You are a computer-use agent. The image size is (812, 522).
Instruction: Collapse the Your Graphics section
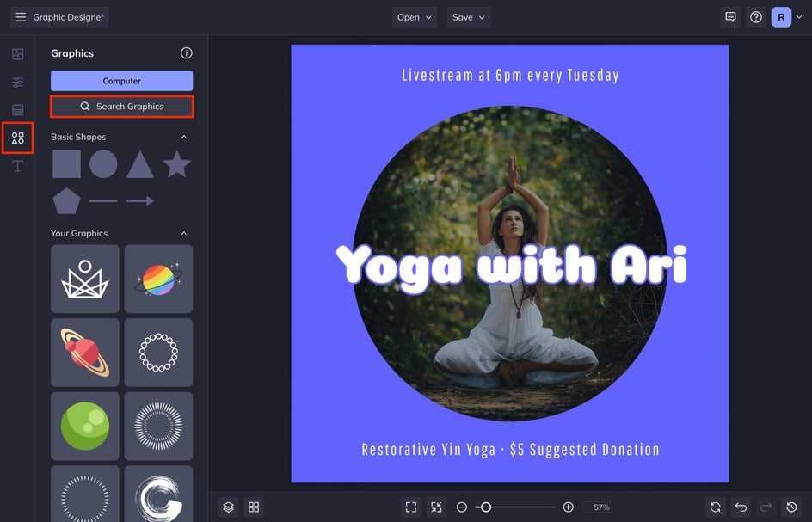pos(184,233)
